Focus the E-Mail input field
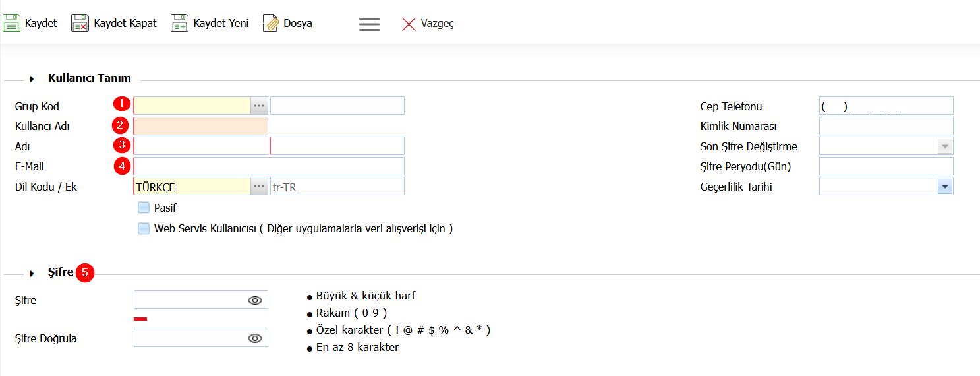The width and height of the screenshot is (980, 376). click(x=269, y=166)
